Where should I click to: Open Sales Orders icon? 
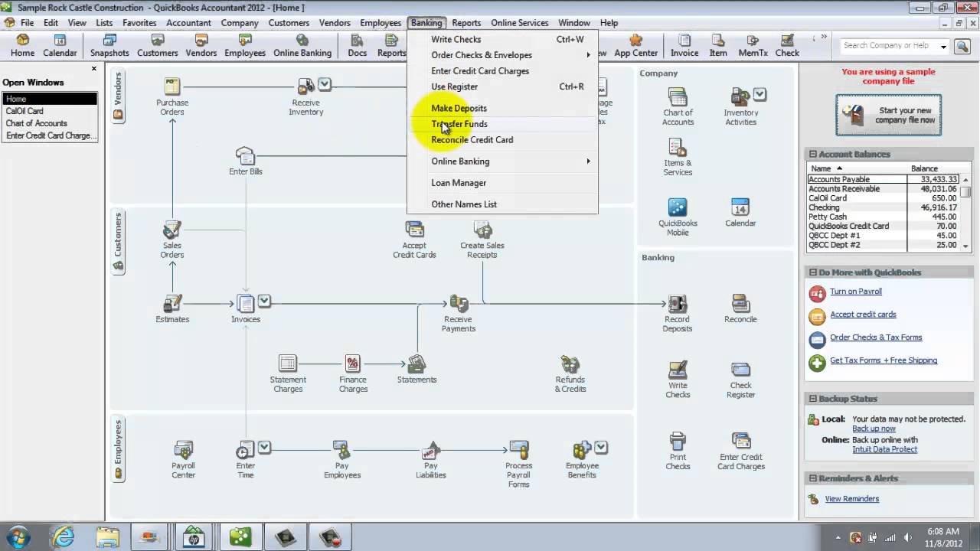click(x=172, y=230)
